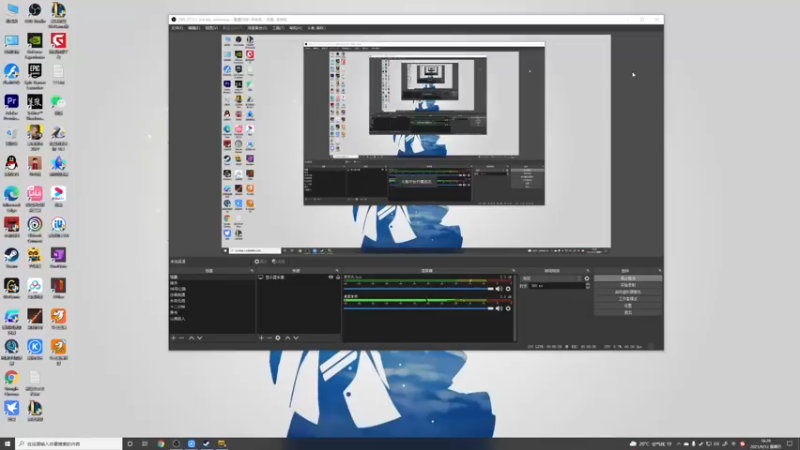Image resolution: width=800 pixels, height=450 pixels.
Task: Select the display capture source row
Action: pyautogui.click(x=299, y=277)
